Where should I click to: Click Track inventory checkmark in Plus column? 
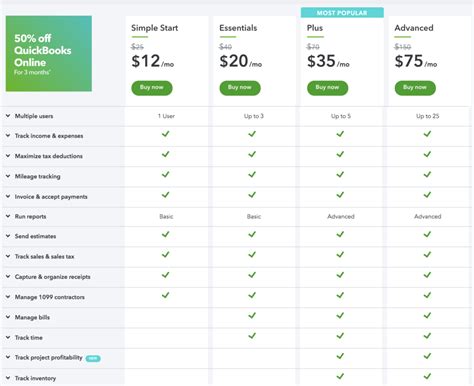(x=340, y=376)
